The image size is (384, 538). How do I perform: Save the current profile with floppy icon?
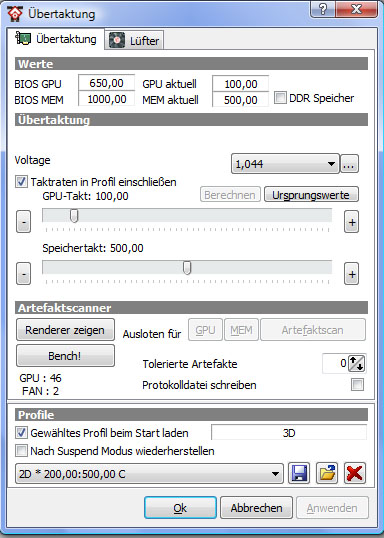coord(299,474)
